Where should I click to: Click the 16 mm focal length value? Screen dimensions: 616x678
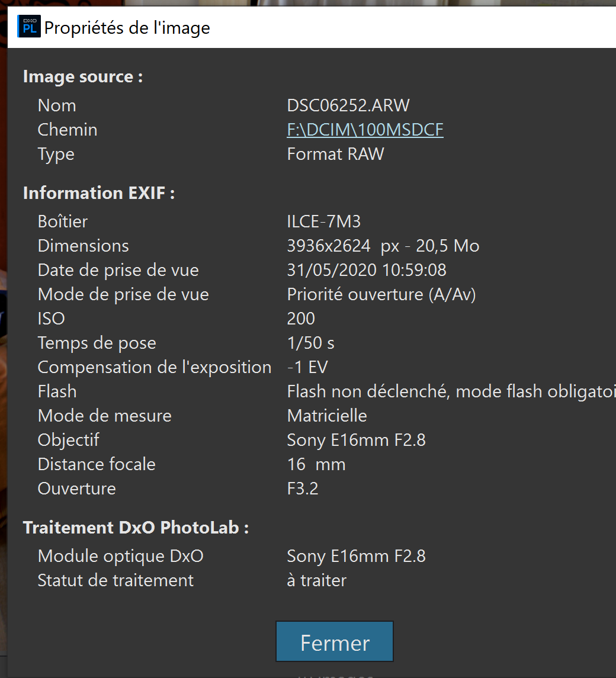pos(316,464)
